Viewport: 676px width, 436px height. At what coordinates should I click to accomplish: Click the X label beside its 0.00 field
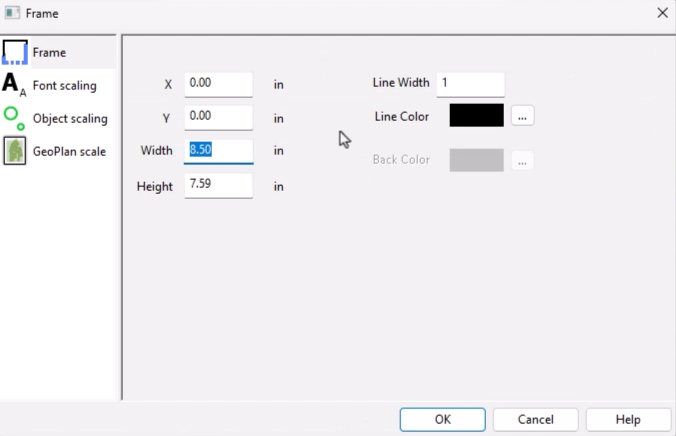pos(168,85)
